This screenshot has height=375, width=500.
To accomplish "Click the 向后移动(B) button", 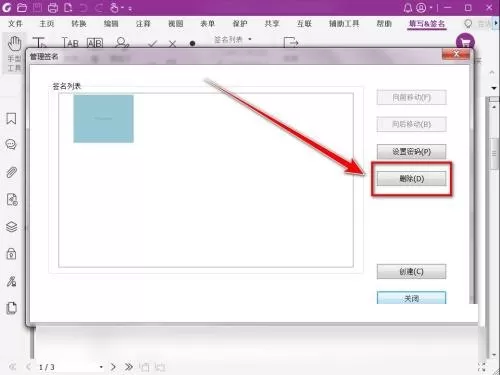I will tap(411, 124).
